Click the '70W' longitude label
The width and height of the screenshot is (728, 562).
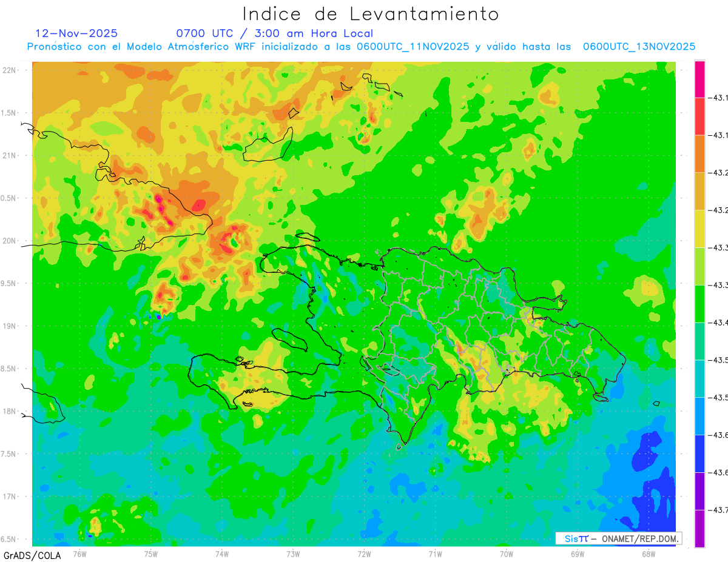coord(507,554)
